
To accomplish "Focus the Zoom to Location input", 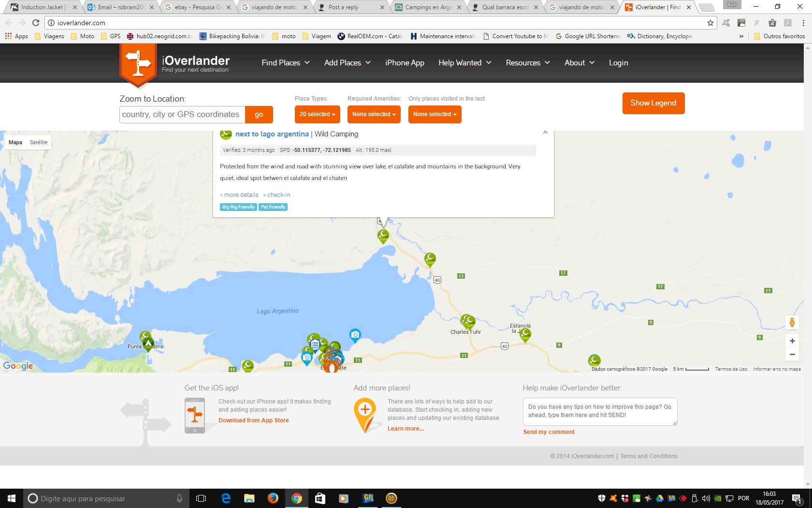I will point(182,115).
